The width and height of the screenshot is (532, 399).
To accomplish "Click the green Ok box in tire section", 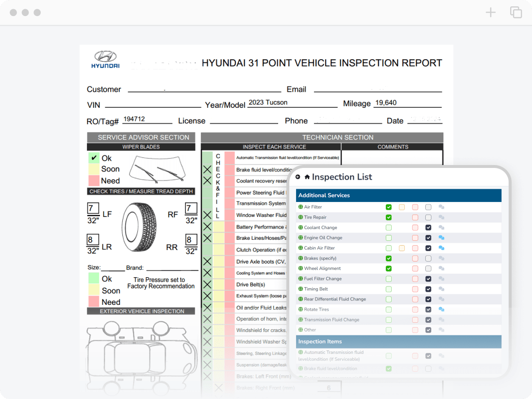I will coord(94,278).
